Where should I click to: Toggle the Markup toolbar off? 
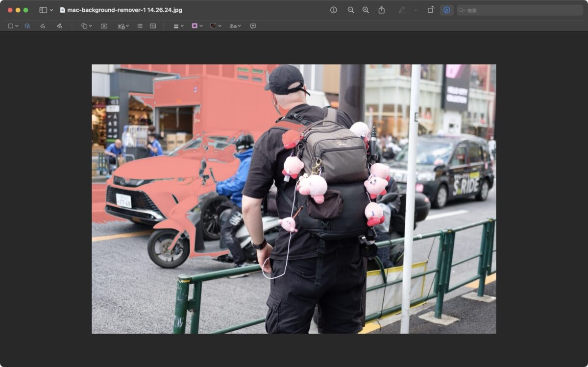pos(446,10)
